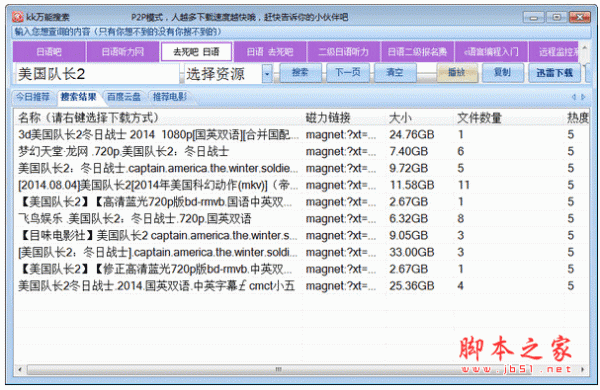Click file count 11 cell
Screen dimensions: 600x390
coord(463,185)
